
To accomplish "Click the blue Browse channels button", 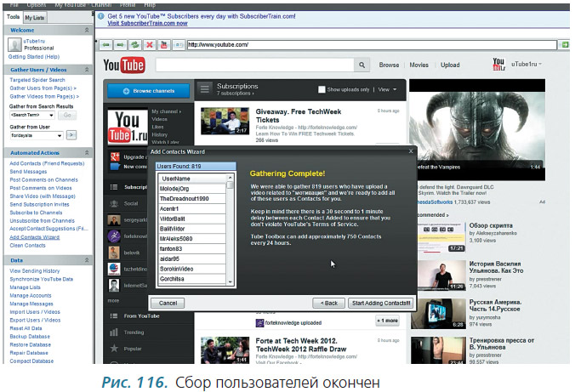I will pyautogui.click(x=149, y=91).
